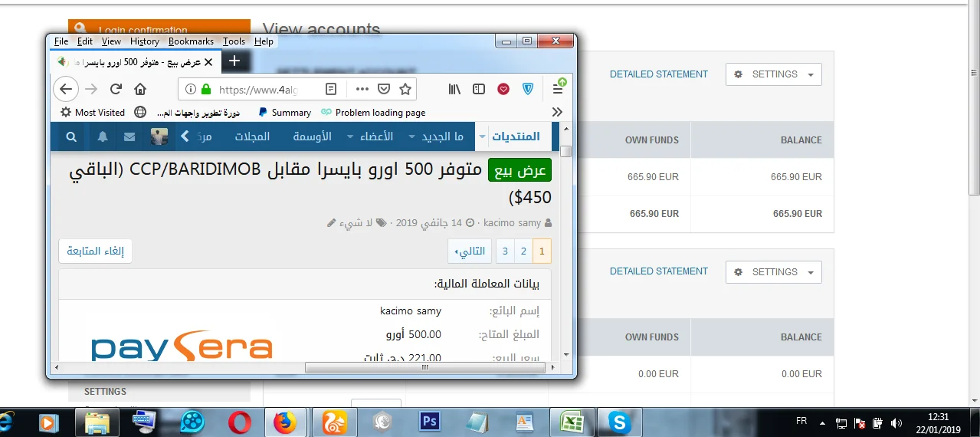The image size is (980, 437).
Task: Toggle reader view in the address bar
Action: [x=331, y=90]
